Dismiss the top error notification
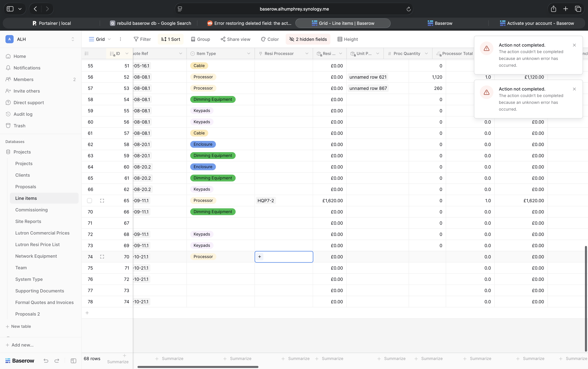The height and width of the screenshot is (369, 588). (x=574, y=45)
